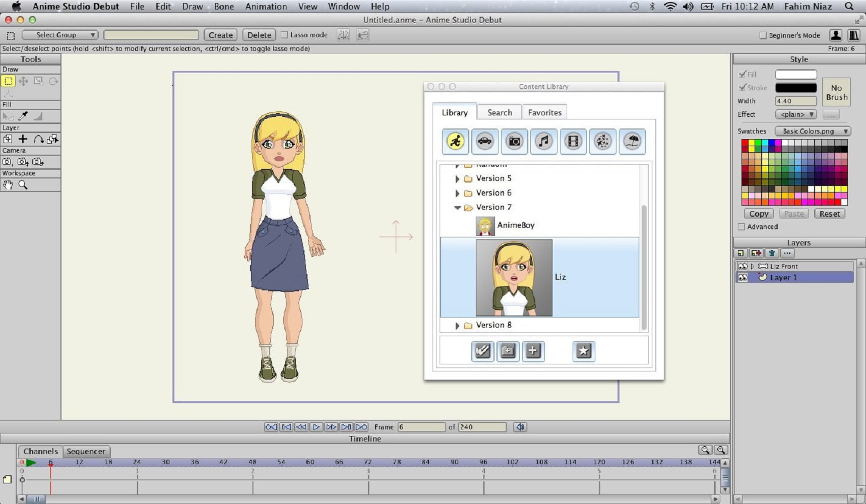Open the Select Group dropdown
This screenshot has width=866, height=504.
coord(60,35)
